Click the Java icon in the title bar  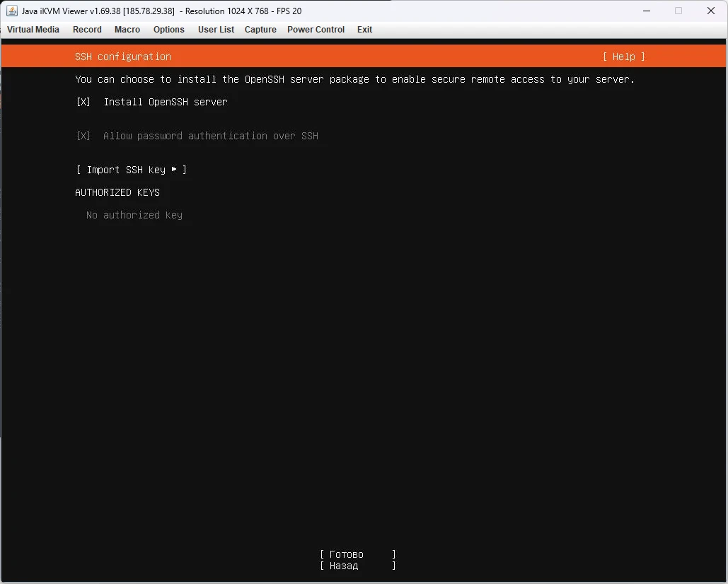coord(11,11)
